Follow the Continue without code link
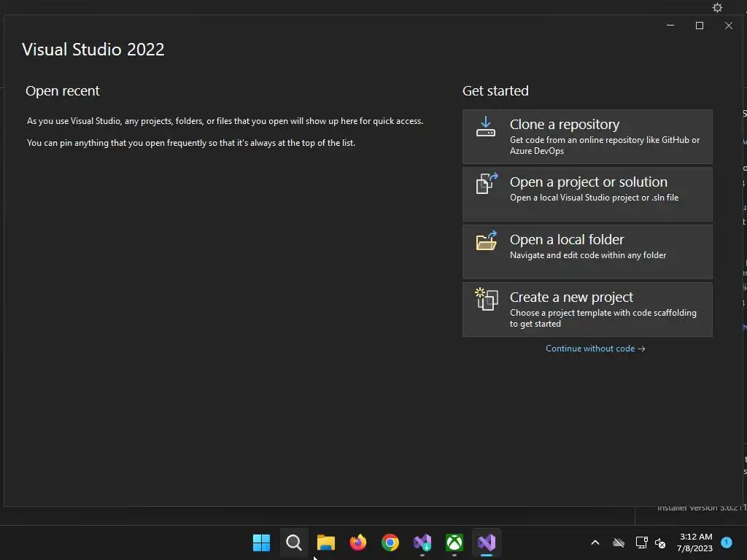The width and height of the screenshot is (747, 560). (595, 349)
